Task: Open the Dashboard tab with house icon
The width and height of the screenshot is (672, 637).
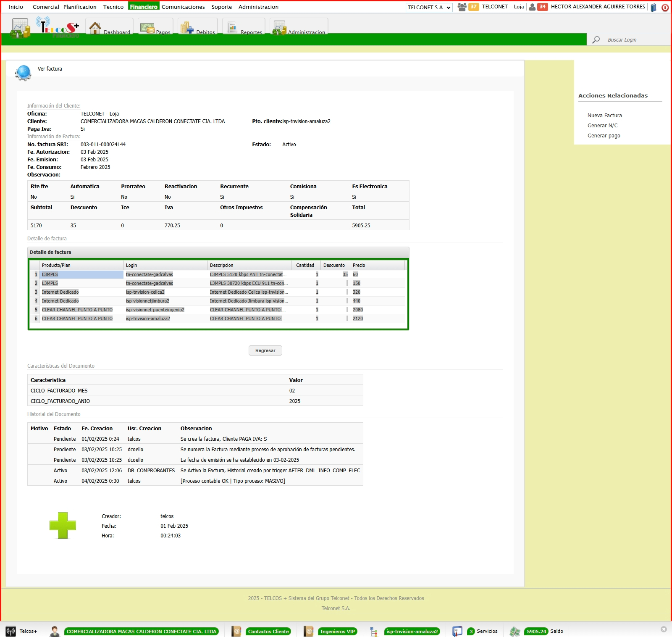Action: pyautogui.click(x=110, y=26)
